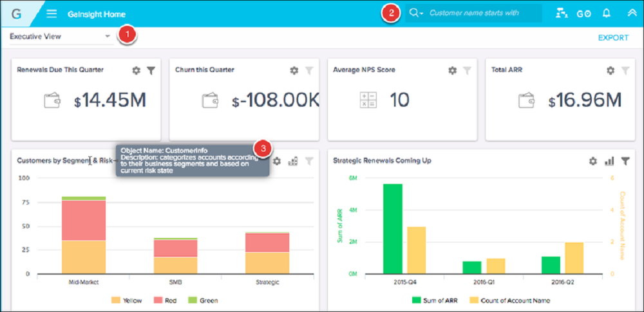Click the 2015-Q4 yellow count bar
The image size is (644, 312).
click(417, 250)
